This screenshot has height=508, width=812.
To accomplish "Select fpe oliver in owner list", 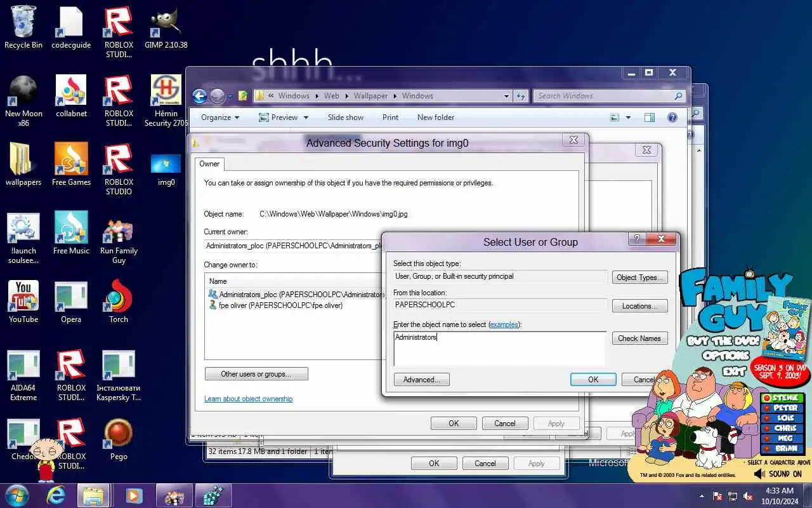I will (x=276, y=305).
